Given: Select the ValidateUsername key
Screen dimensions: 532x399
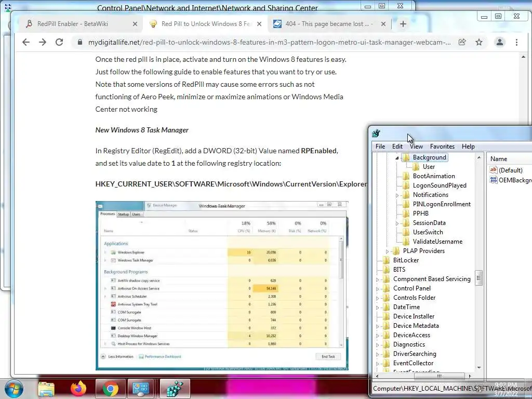Looking at the screenshot, I should tap(437, 242).
